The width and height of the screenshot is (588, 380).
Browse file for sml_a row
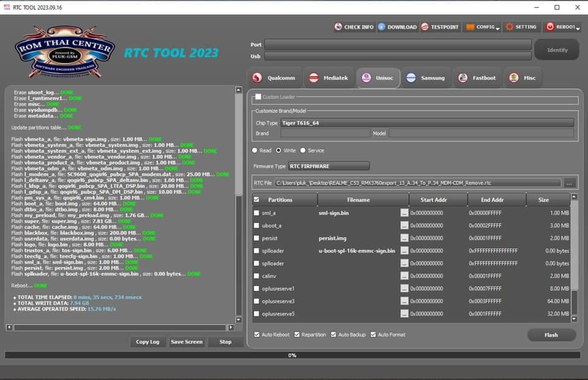click(404, 213)
